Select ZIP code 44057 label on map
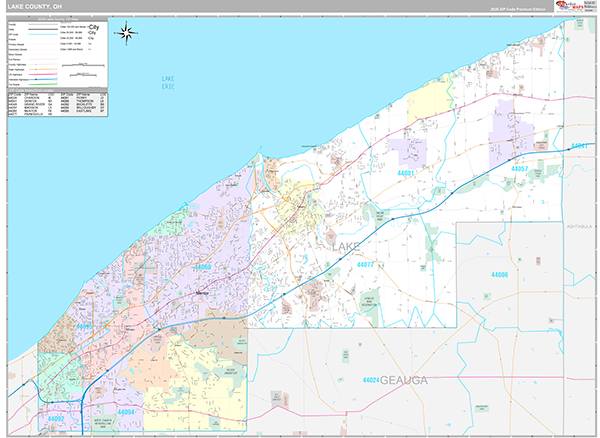The width and height of the screenshot is (600, 438). click(519, 170)
